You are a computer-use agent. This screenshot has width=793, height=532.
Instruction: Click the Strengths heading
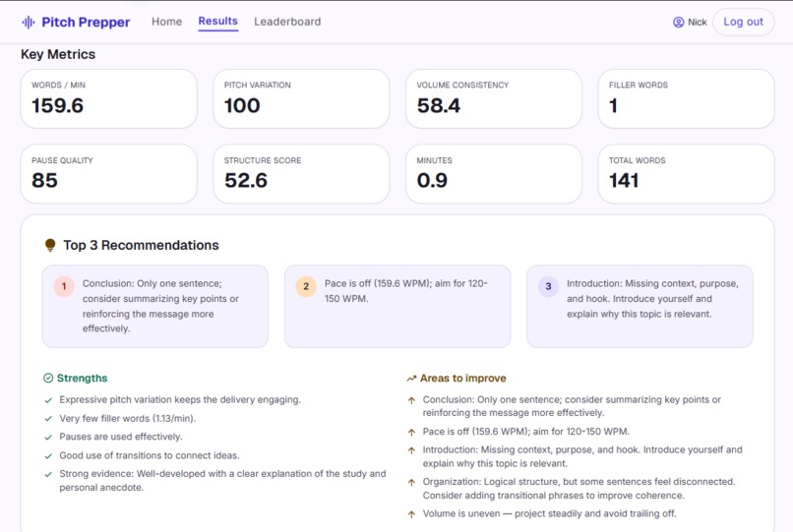tap(82, 379)
